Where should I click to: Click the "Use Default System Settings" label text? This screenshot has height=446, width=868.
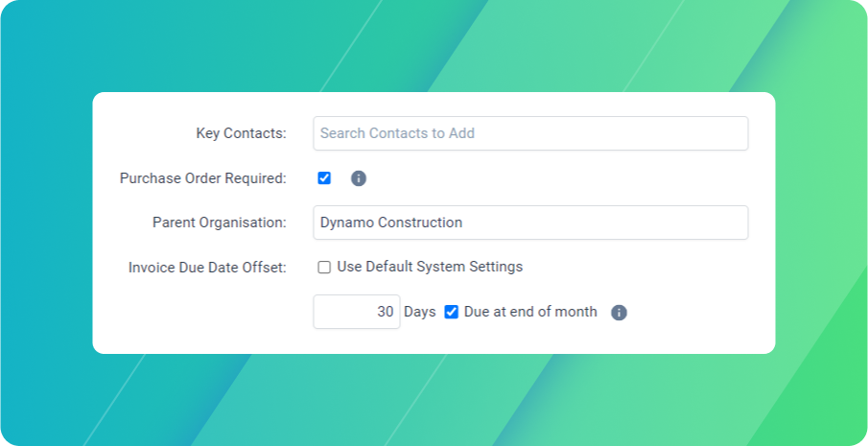tap(430, 267)
